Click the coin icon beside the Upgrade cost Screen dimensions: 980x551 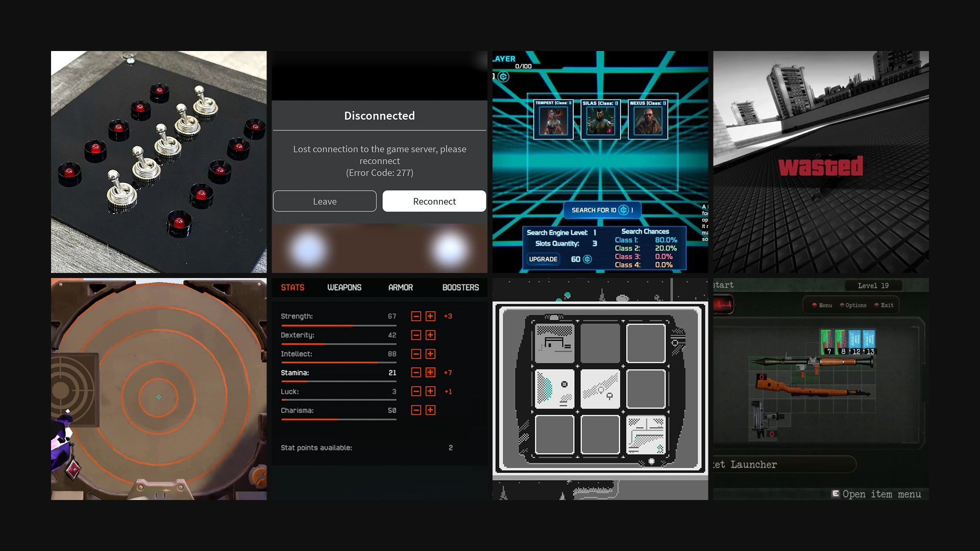click(x=587, y=259)
